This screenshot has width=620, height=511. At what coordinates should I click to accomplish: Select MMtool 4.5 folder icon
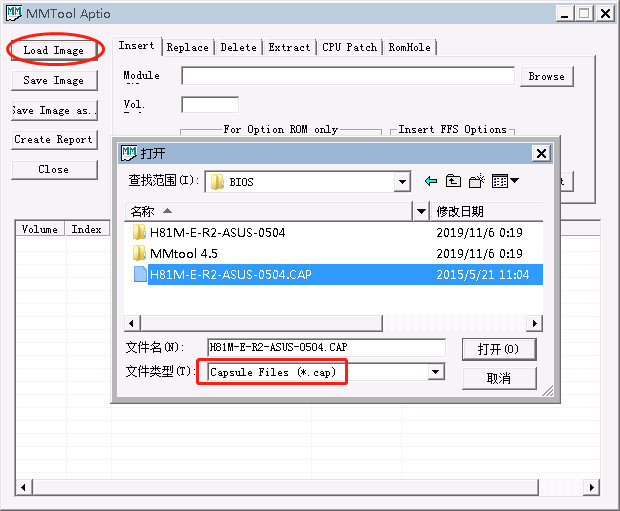pyautogui.click(x=139, y=253)
